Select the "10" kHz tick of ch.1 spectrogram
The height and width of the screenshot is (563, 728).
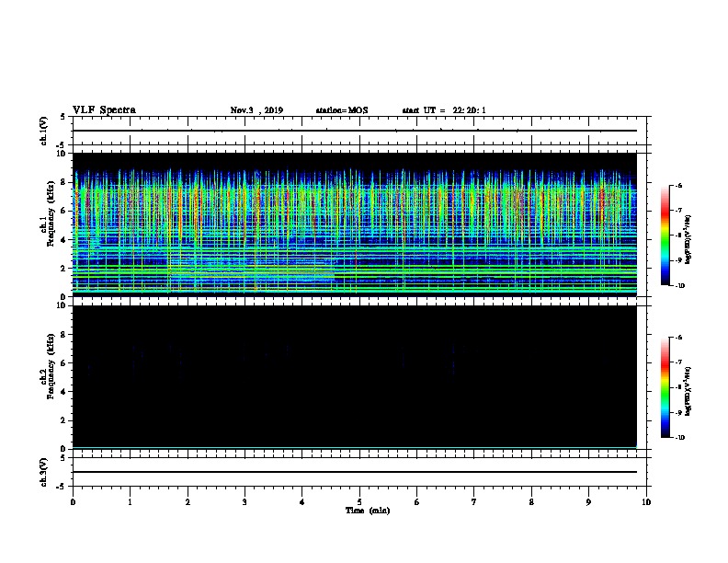click(62, 154)
